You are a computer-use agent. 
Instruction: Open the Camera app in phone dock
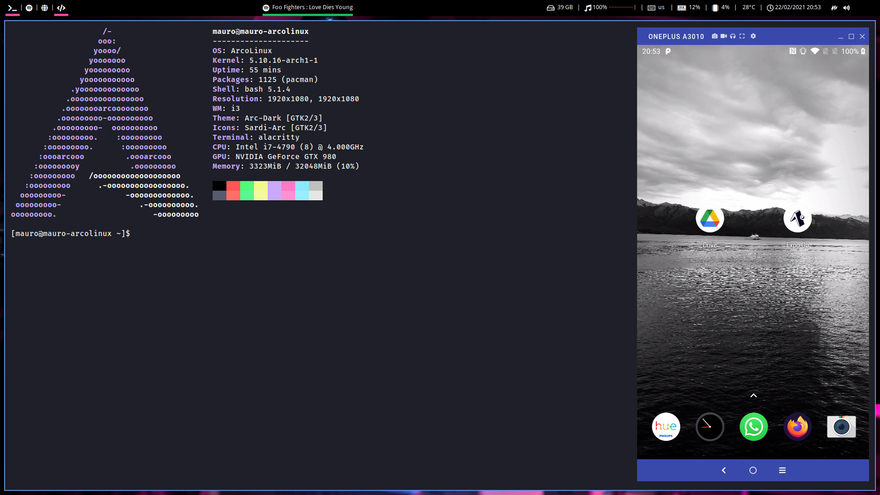point(841,427)
